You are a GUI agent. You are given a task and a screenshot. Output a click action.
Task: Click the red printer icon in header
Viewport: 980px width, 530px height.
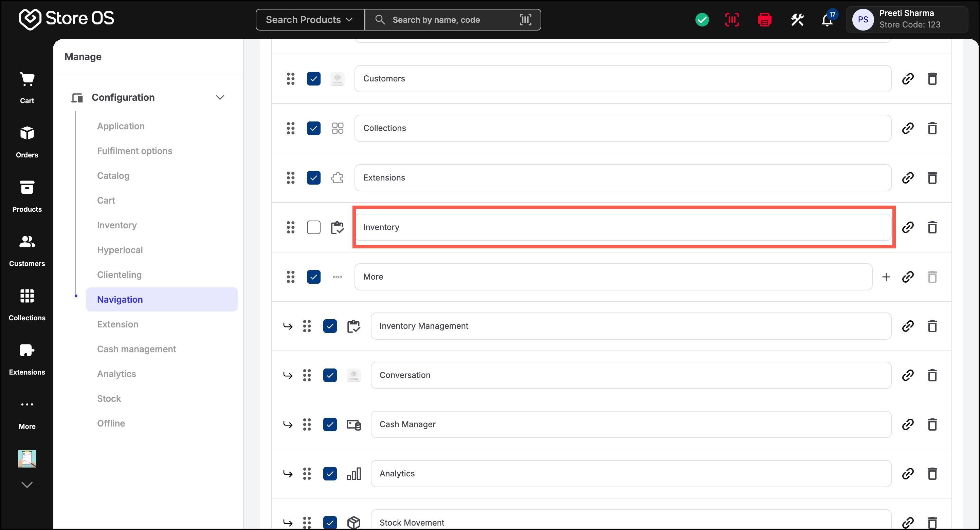(x=764, y=20)
